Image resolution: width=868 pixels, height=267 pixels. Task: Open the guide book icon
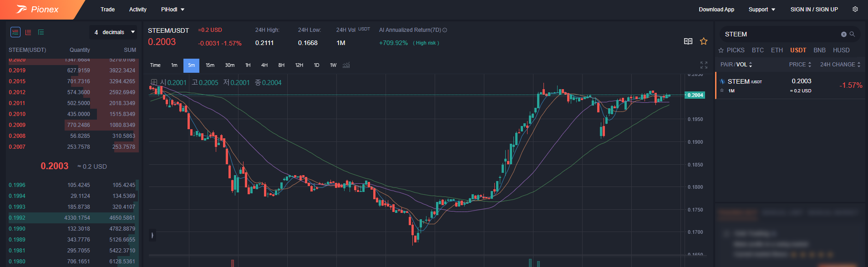pos(688,41)
